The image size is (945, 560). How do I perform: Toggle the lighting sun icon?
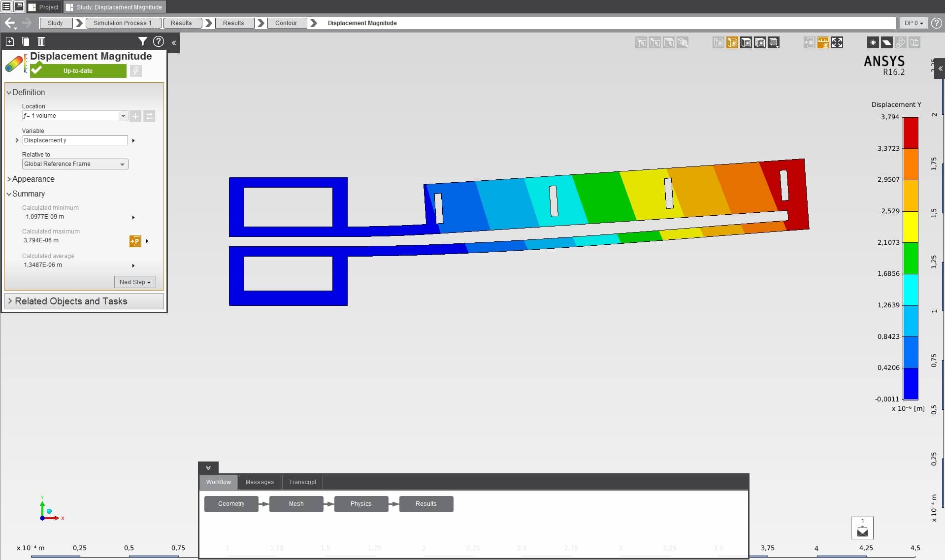[x=873, y=43]
